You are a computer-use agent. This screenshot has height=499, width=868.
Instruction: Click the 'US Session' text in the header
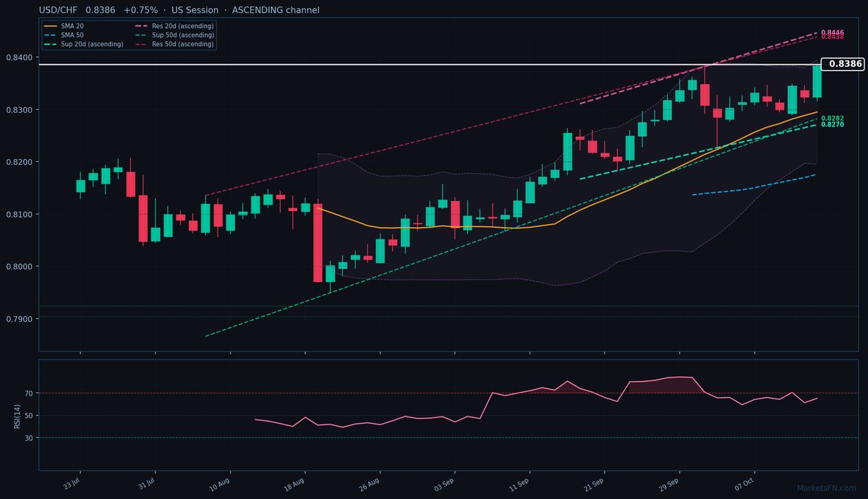pos(195,10)
